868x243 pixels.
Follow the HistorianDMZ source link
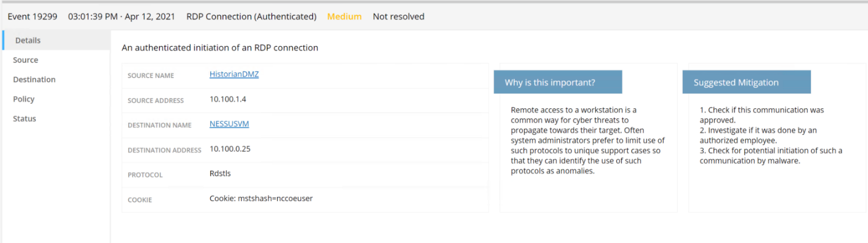[x=234, y=74]
